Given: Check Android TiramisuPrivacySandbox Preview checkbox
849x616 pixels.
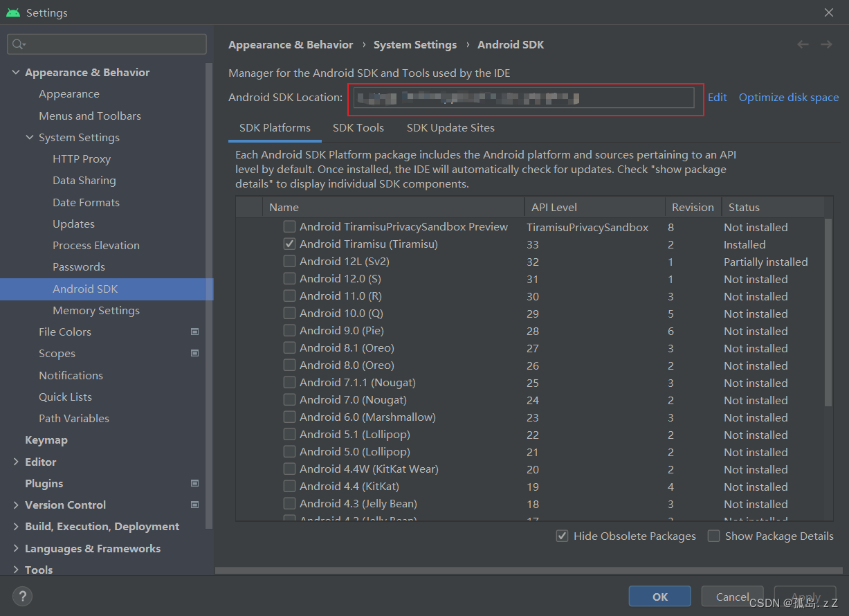Looking at the screenshot, I should [289, 227].
